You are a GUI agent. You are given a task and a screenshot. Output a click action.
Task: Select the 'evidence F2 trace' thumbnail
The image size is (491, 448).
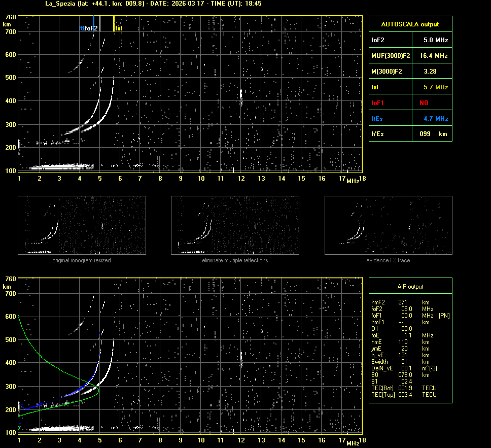pyautogui.click(x=388, y=225)
